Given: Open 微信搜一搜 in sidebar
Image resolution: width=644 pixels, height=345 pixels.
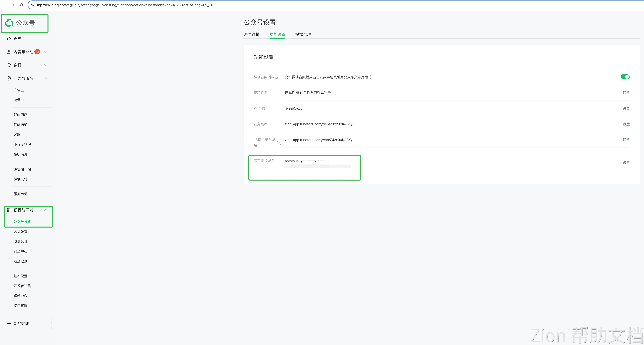Looking at the screenshot, I should (22, 169).
